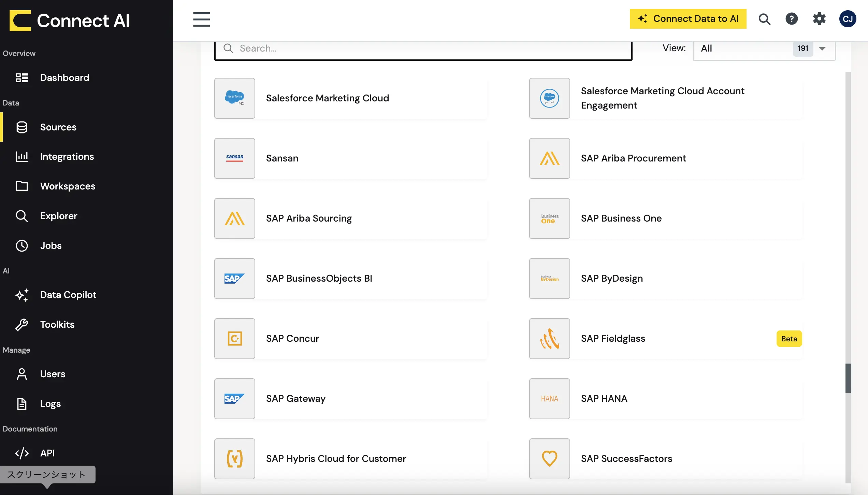The width and height of the screenshot is (868, 495).
Task: Open the top bar search icon
Action: pyautogui.click(x=764, y=19)
